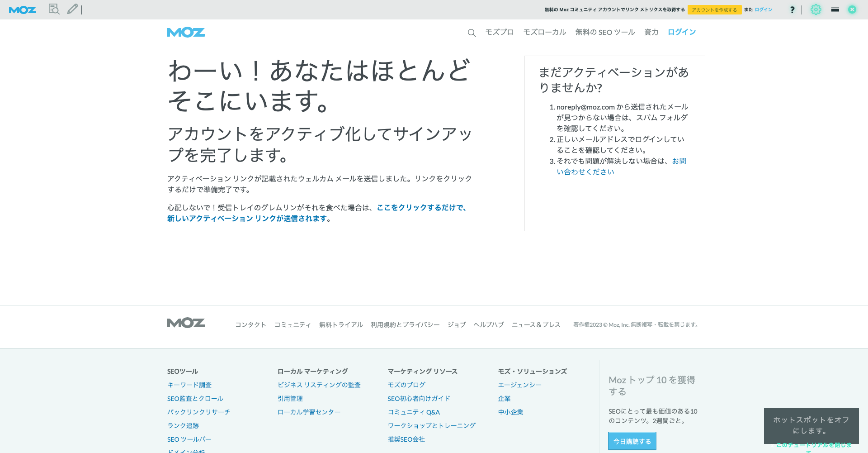The width and height of the screenshot is (868, 453).
Task: Open SEO ツールバー link
Action: [189, 439]
